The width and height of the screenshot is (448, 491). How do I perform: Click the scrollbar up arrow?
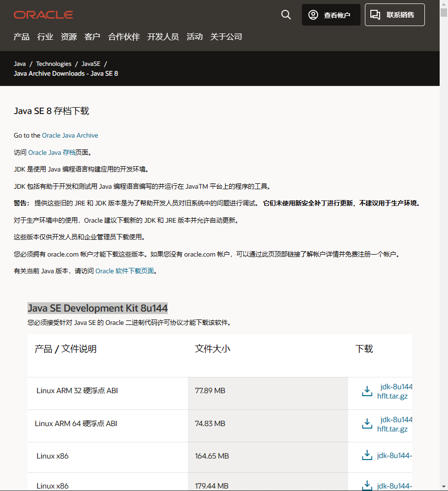[x=444, y=4]
